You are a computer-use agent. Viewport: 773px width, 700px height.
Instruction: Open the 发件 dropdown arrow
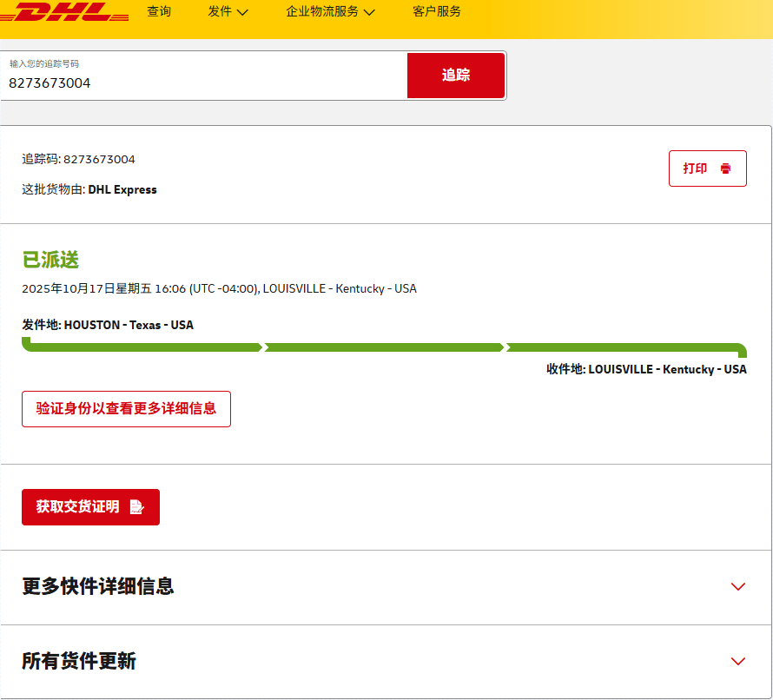pyautogui.click(x=242, y=12)
